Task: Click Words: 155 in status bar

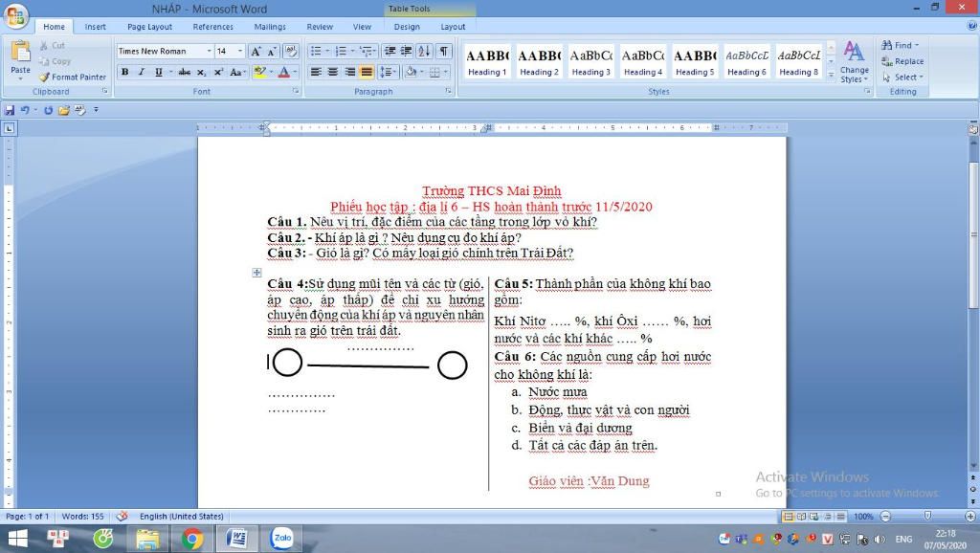Action: (x=83, y=516)
